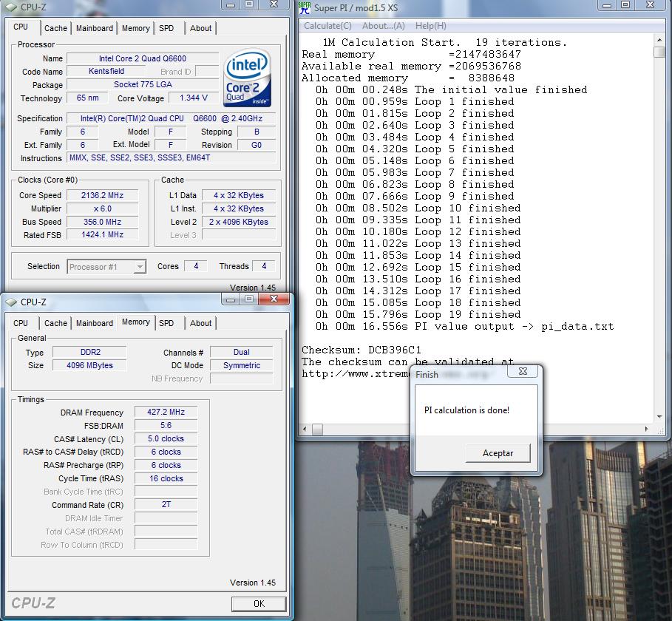Click the Technology value 65 nm

tap(87, 98)
